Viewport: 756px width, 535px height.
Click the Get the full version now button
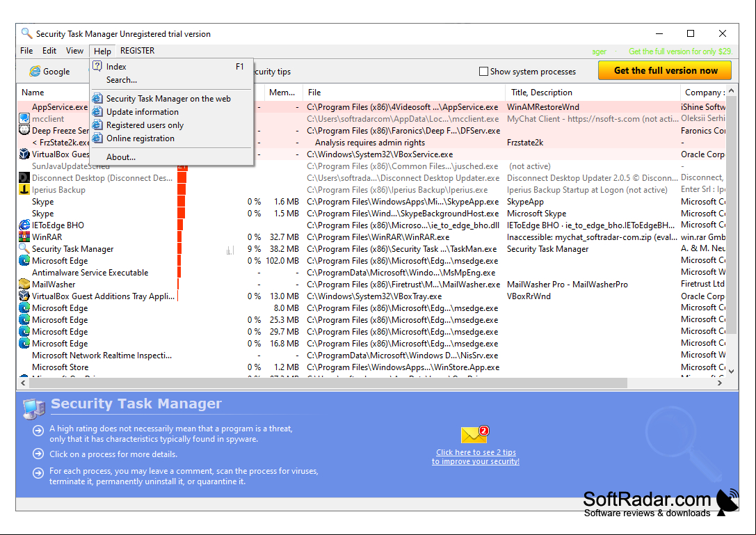[x=665, y=70]
